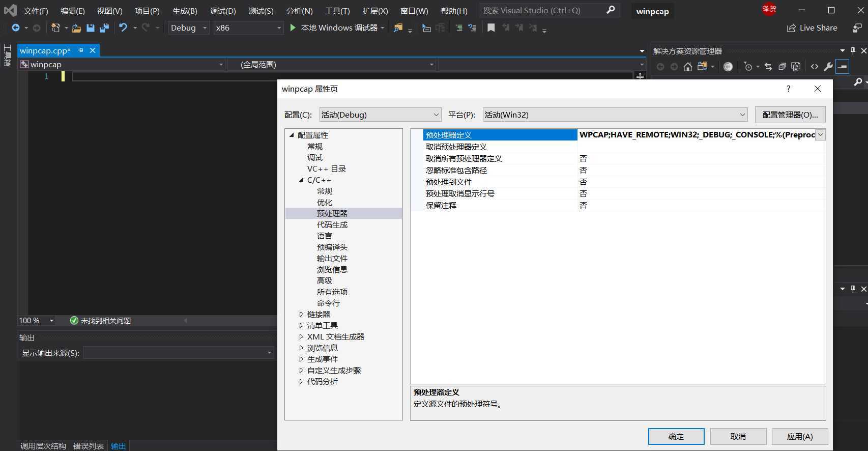Switch to the 调用层次结构 bottom tab
The image size is (868, 451).
coord(43,446)
